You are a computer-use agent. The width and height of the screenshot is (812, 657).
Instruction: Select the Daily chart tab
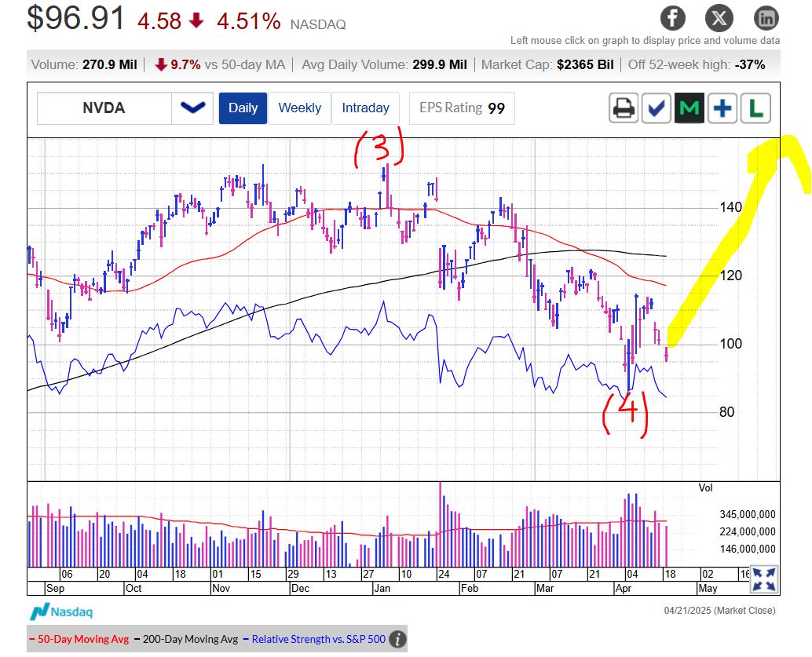(243, 108)
